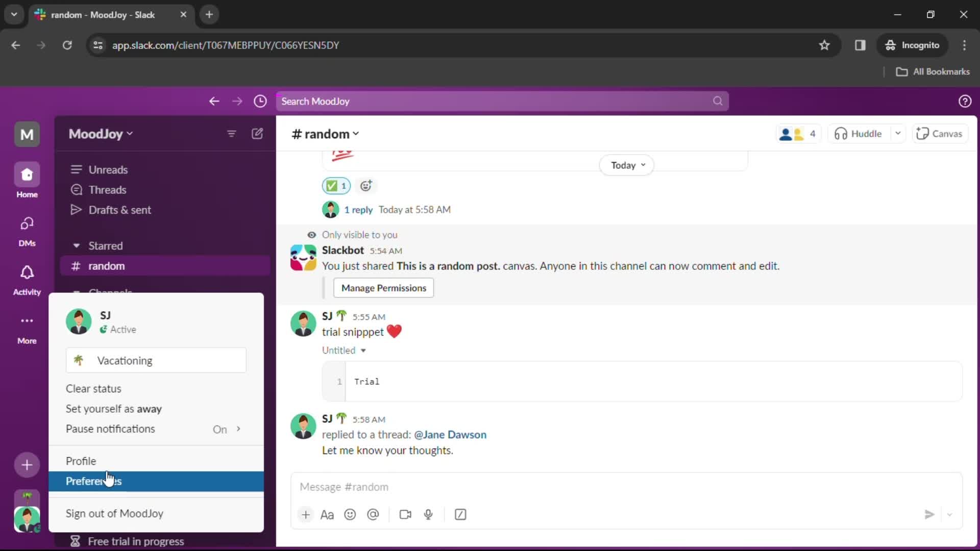
Task: Open the history clock icon
Action: (260, 101)
